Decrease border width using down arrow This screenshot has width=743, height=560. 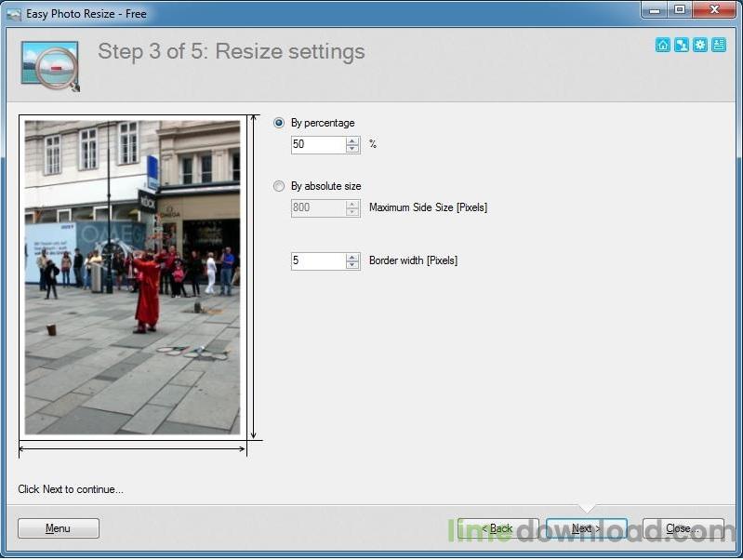pyautogui.click(x=352, y=265)
